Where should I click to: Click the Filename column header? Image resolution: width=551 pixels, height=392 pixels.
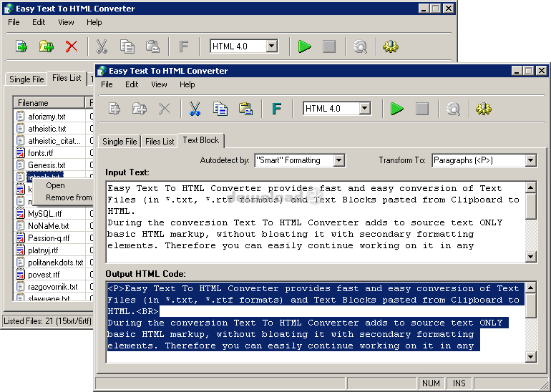(x=47, y=103)
